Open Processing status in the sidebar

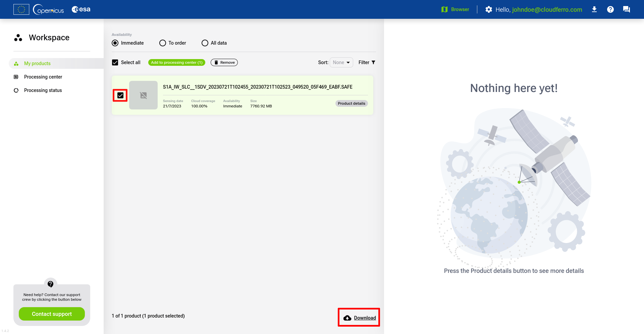(43, 90)
